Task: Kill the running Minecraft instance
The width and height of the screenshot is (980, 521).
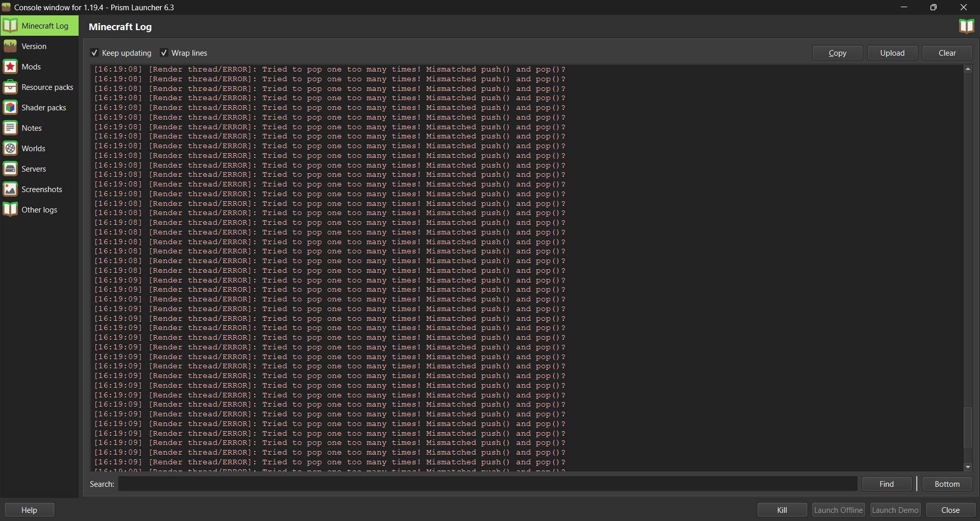Action: [782, 509]
